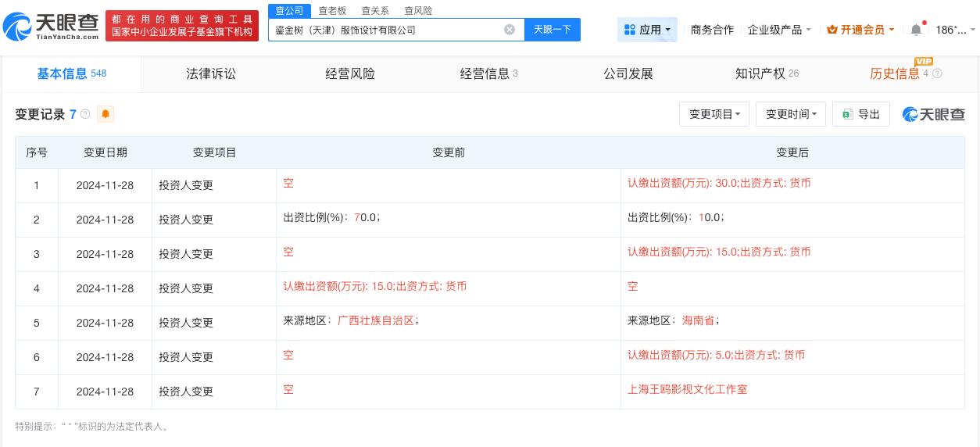Click 海南省 in row 5 after-change cell
The width and height of the screenshot is (980, 447).
698,320
